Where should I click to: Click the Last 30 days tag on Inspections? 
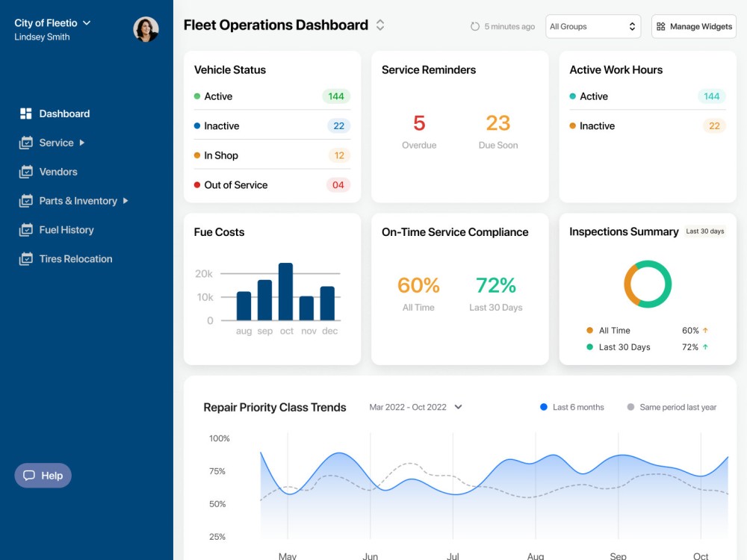click(705, 231)
